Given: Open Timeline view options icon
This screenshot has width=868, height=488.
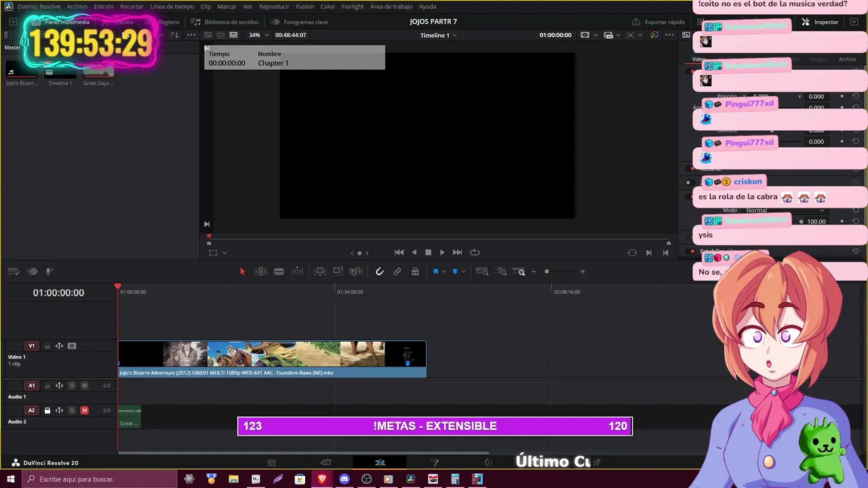Looking at the screenshot, I should click(13, 272).
